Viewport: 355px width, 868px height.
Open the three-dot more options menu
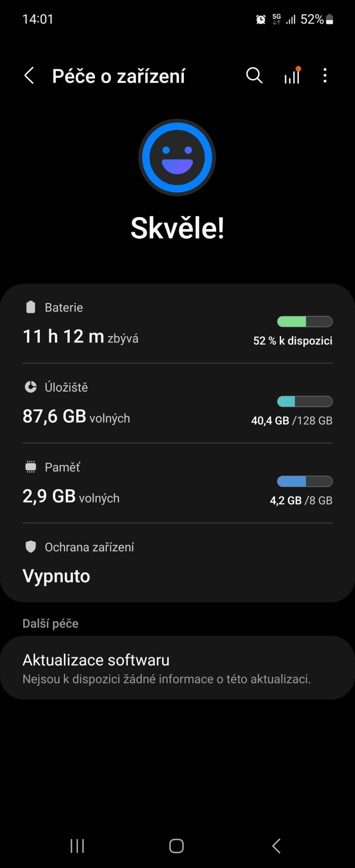(325, 75)
